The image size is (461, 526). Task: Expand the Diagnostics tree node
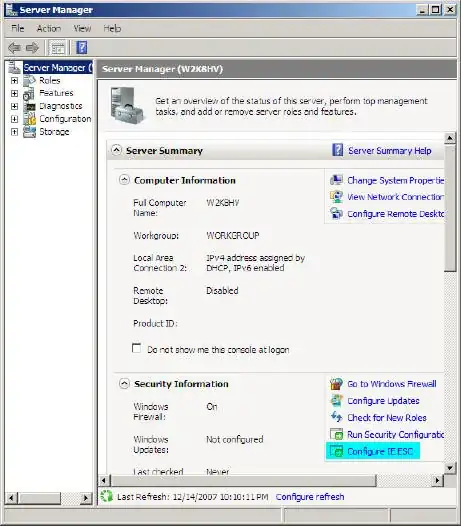pos(14,106)
